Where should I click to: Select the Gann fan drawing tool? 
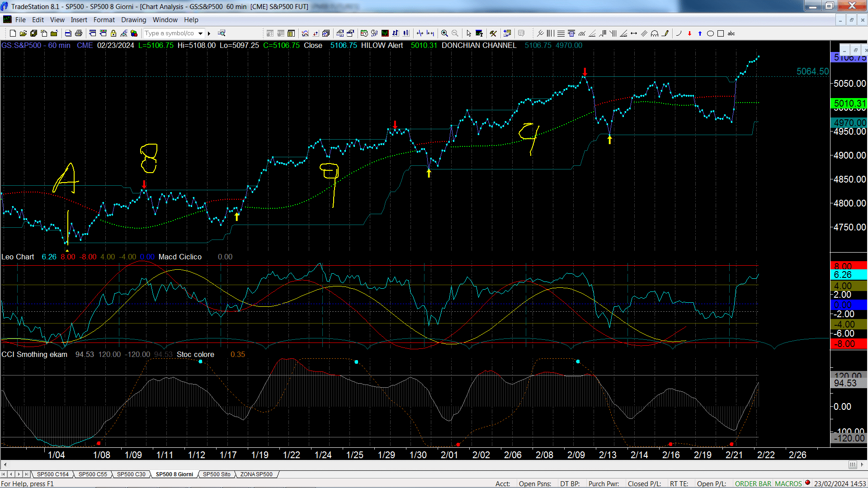(623, 33)
